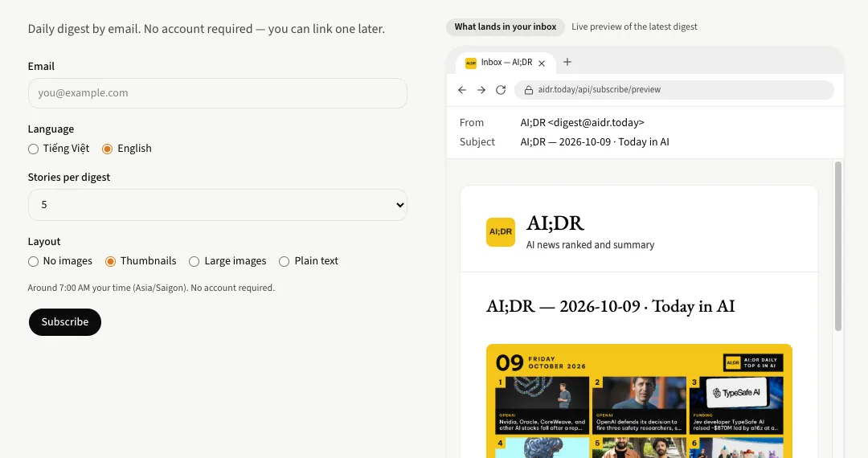Open story 3 about TypeSafe AI funding
This screenshot has width=868, height=458.
point(736,406)
